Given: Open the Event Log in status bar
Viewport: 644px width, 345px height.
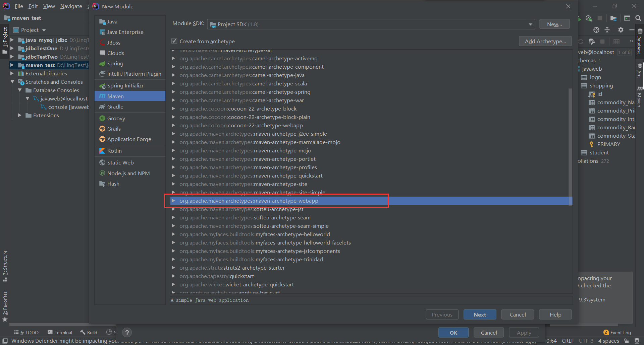Looking at the screenshot, I should tap(617, 333).
